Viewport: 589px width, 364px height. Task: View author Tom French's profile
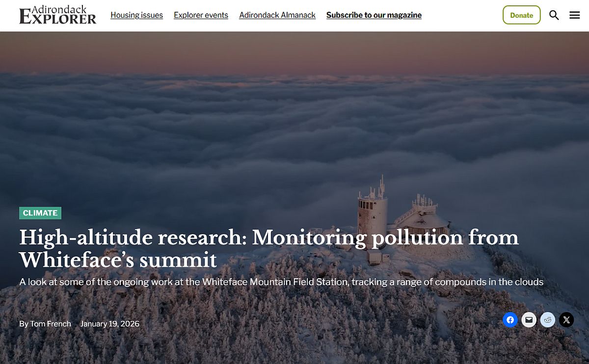51,324
